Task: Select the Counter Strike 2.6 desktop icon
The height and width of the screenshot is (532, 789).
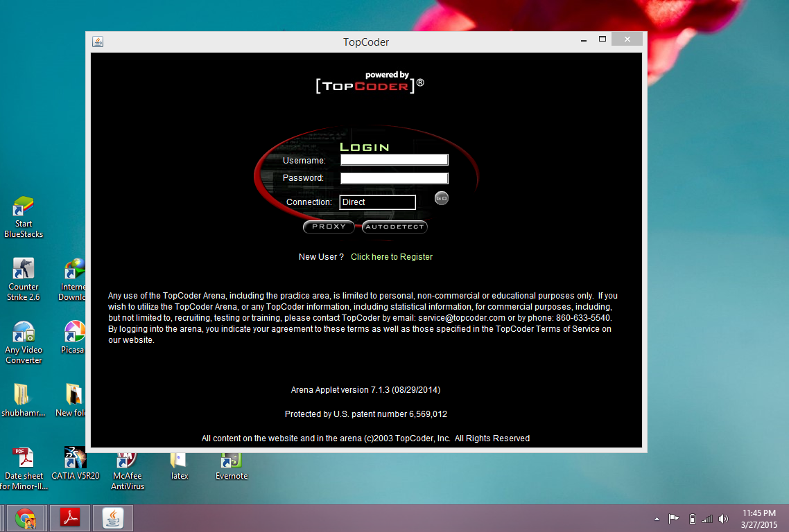Action: coord(23,280)
